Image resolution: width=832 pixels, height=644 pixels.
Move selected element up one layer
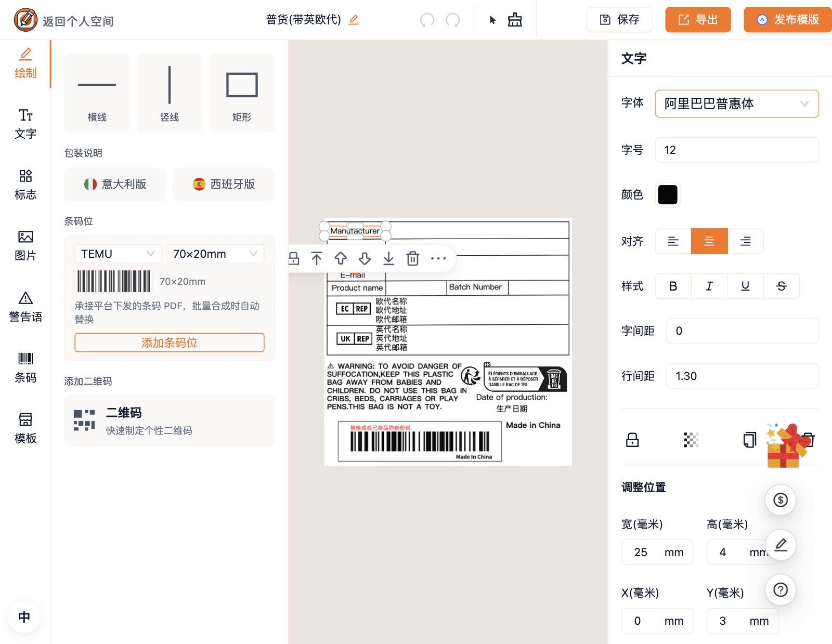pyautogui.click(x=341, y=258)
